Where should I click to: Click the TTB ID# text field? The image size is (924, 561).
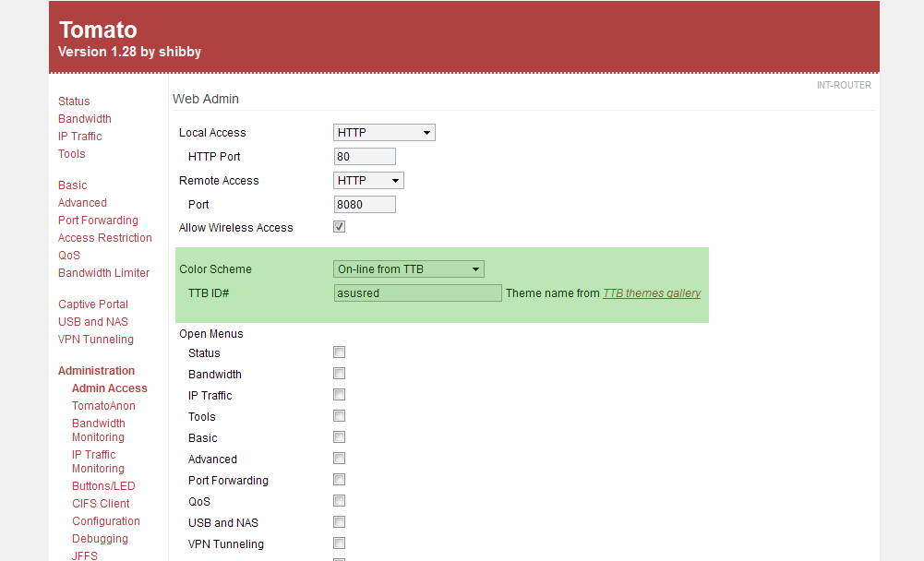(x=418, y=293)
